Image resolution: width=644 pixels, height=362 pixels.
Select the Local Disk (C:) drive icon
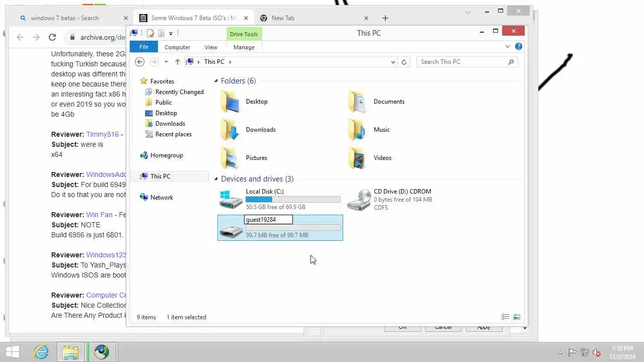pyautogui.click(x=231, y=200)
